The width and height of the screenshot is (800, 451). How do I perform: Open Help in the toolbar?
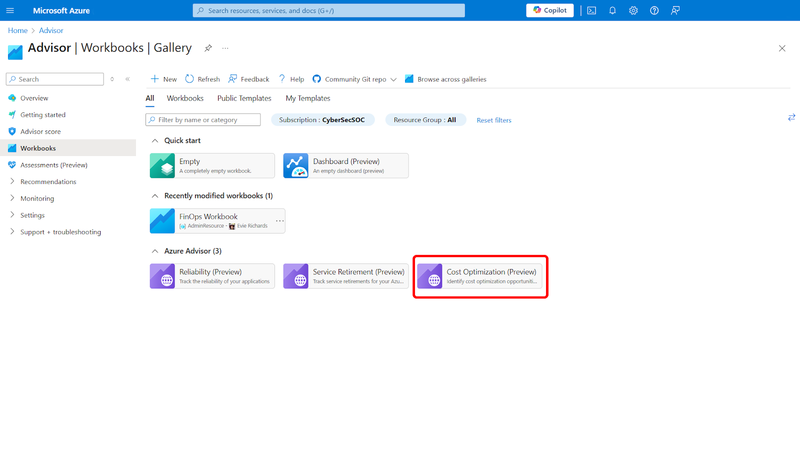[291, 79]
